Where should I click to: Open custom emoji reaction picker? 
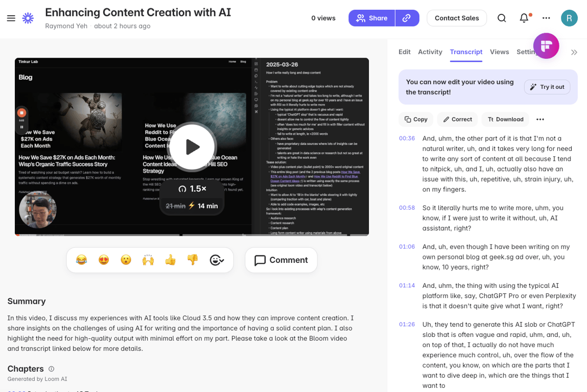tap(217, 260)
